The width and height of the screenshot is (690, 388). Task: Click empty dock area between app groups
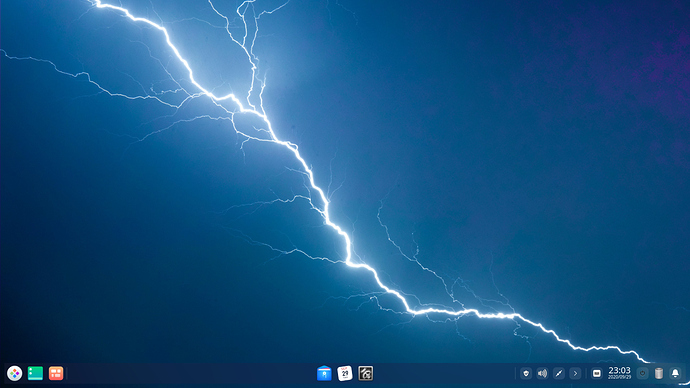click(x=189, y=373)
